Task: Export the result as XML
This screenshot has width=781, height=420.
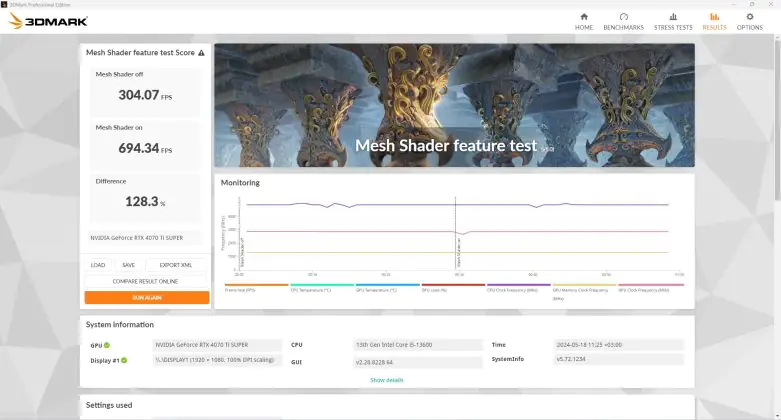Action: pyautogui.click(x=175, y=265)
